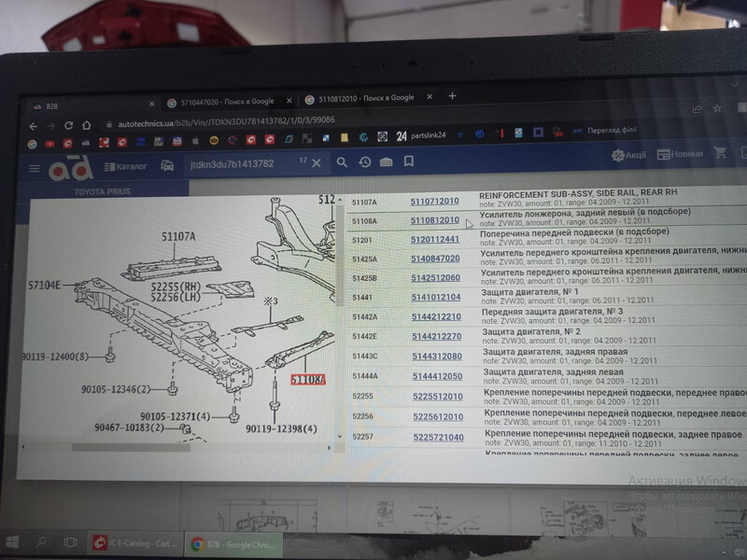Click the search magnifier icon in the toolbar

[x=342, y=162]
